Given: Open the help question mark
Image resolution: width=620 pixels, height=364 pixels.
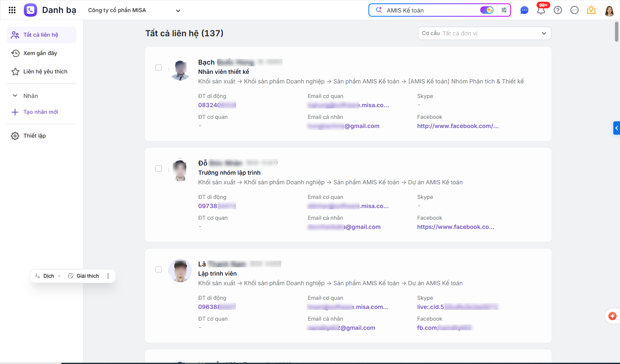Looking at the screenshot, I should tap(558, 10).
